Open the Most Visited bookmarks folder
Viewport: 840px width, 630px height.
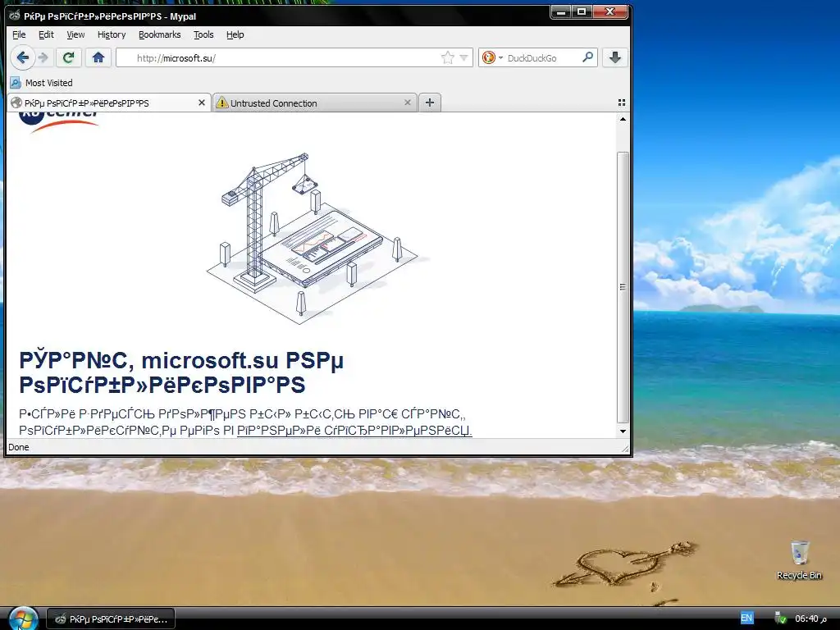(42, 83)
